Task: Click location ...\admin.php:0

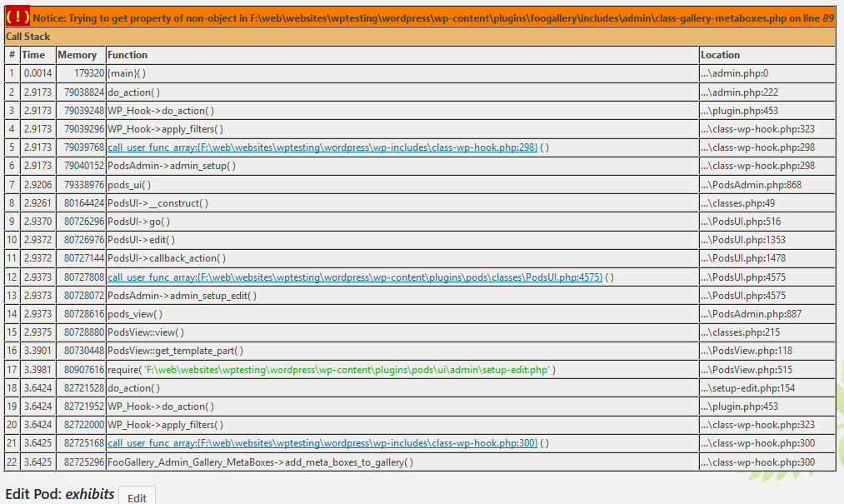Action: point(735,73)
